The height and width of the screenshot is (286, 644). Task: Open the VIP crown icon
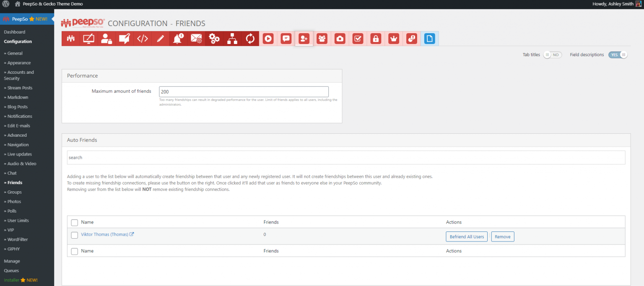[394, 39]
